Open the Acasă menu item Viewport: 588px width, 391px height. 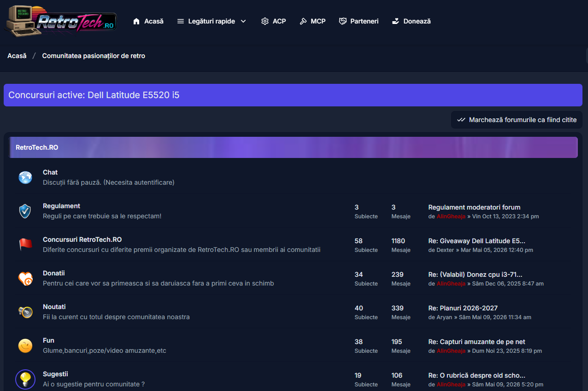[x=148, y=21]
